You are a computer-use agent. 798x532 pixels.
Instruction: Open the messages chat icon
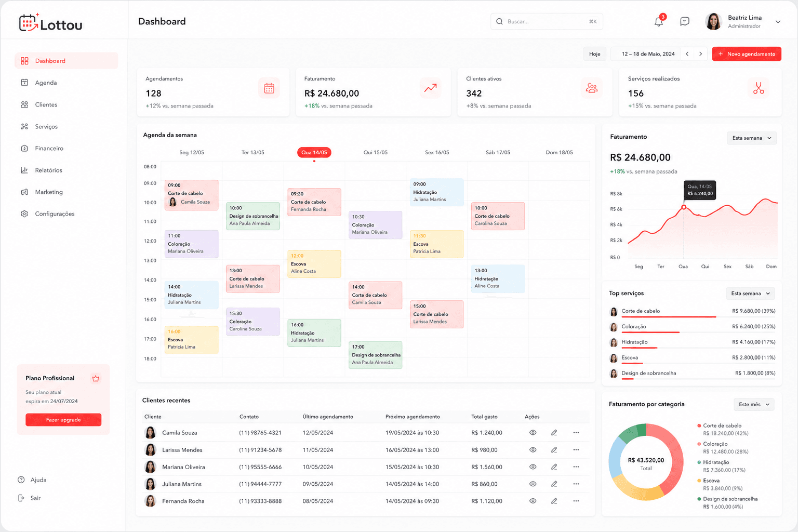(685, 21)
